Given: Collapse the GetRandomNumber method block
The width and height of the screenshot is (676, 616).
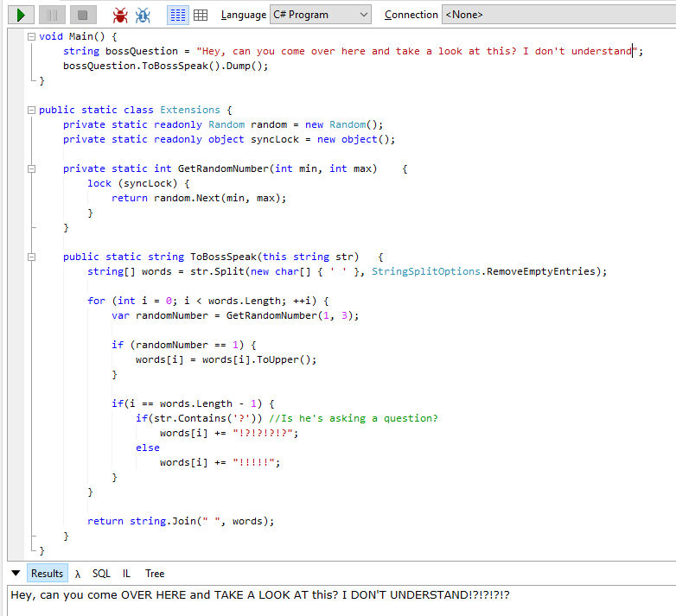Looking at the screenshot, I should (31, 168).
